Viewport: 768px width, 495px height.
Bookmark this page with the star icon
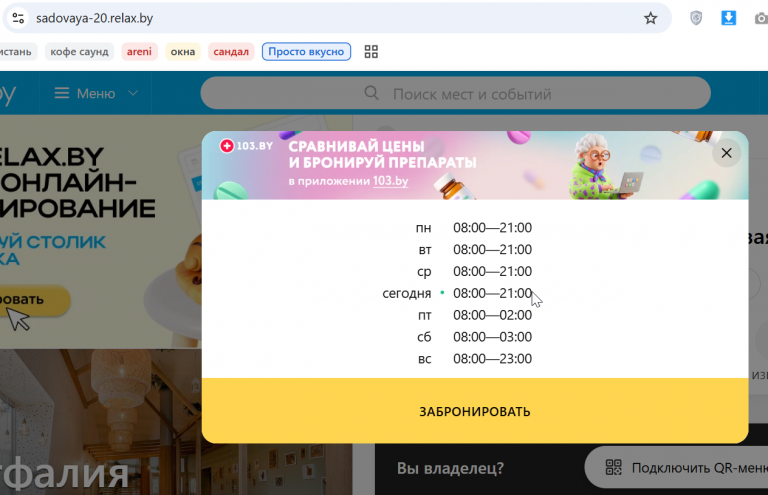650,19
